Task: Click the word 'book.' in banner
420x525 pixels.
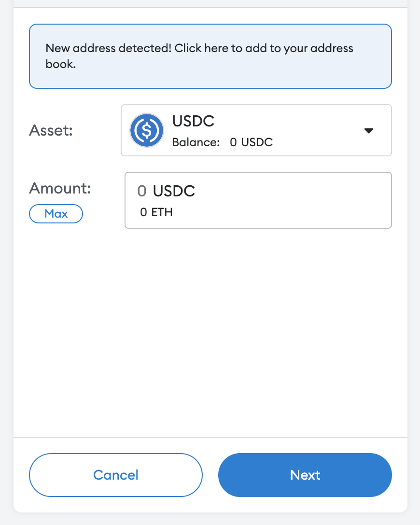Action: point(61,64)
